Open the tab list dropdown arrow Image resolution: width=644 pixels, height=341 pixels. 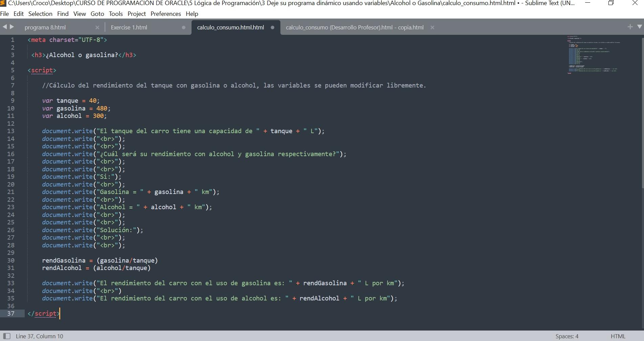640,27
